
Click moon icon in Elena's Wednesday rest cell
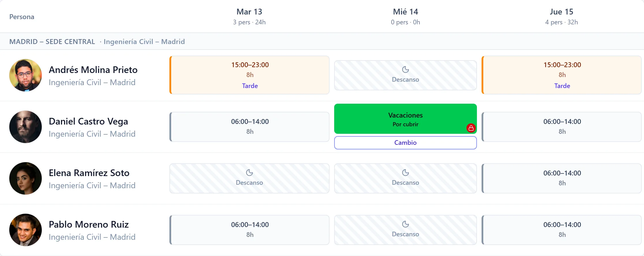tap(406, 173)
